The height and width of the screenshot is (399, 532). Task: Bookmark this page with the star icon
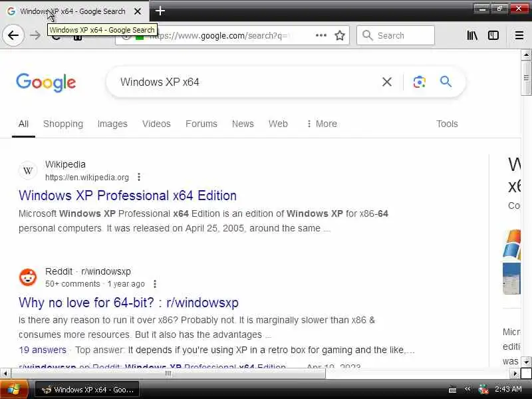click(340, 35)
